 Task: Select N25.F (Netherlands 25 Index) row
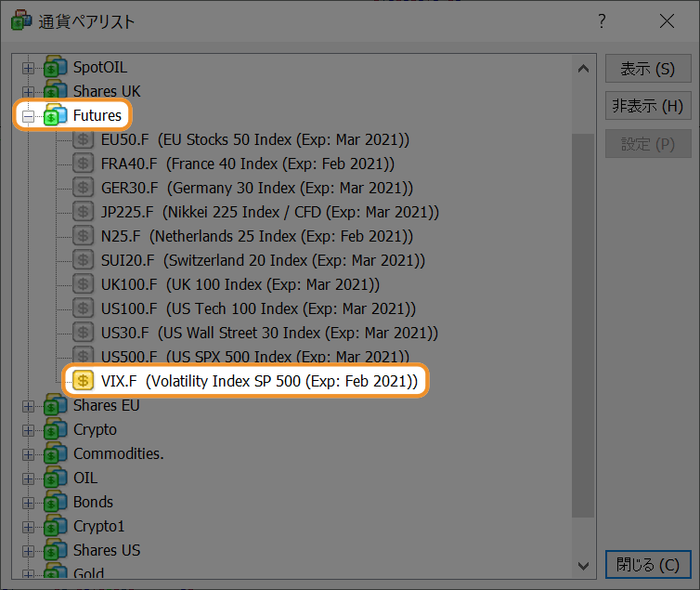tap(256, 236)
